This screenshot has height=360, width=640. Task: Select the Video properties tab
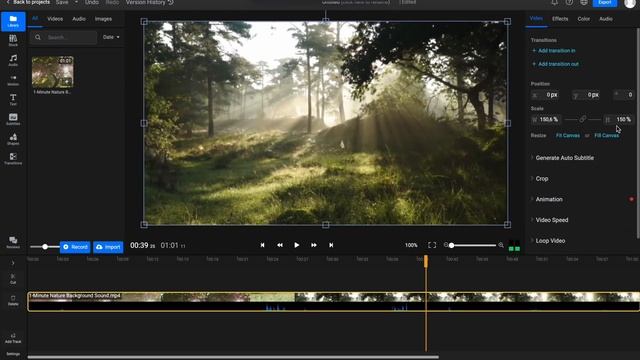tap(536, 18)
